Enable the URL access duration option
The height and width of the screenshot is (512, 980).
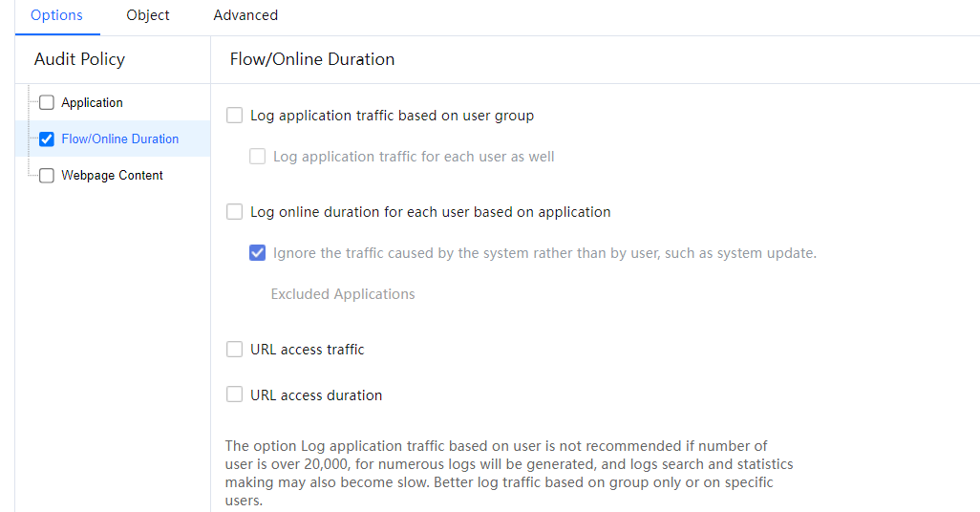[235, 395]
